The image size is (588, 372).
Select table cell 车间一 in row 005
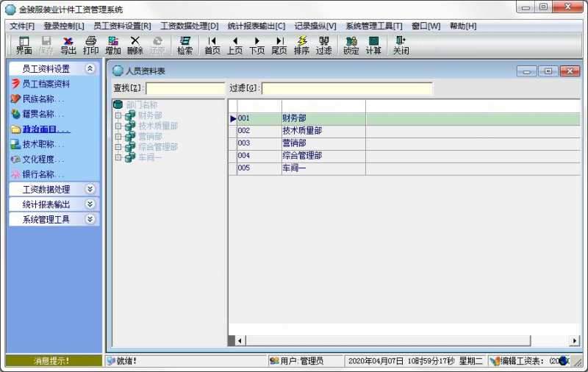click(323, 168)
